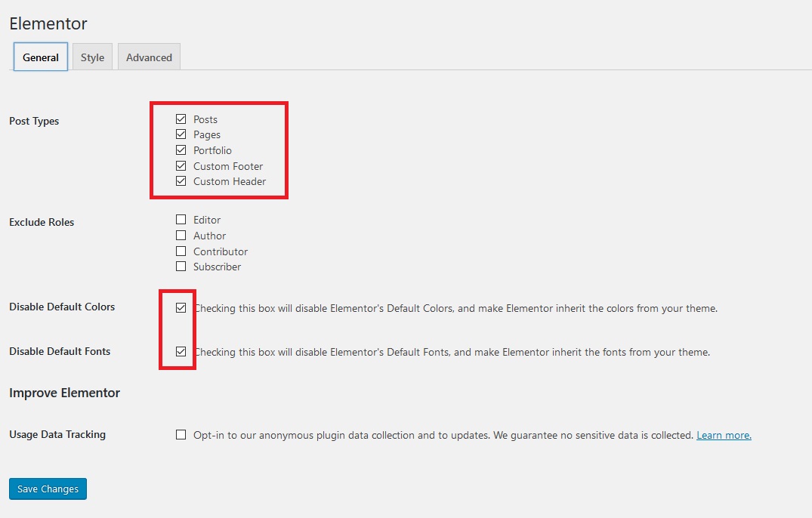
Task: Click the Subscriber label text
Action: (217, 267)
